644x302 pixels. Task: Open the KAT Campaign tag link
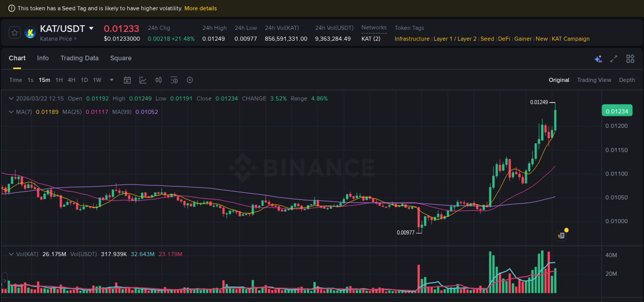(x=570, y=39)
